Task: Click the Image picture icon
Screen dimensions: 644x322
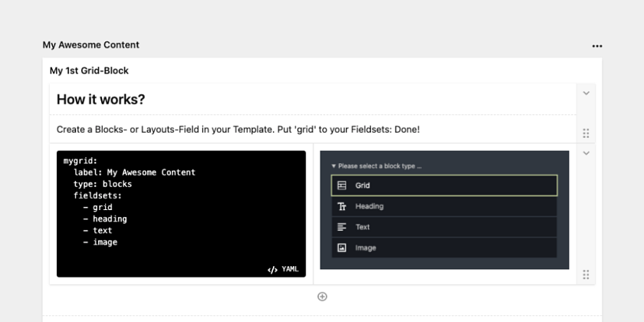Action: 342,248
